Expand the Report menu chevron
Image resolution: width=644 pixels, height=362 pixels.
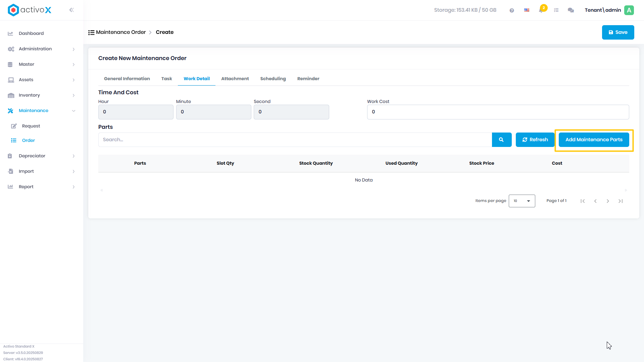(x=73, y=187)
